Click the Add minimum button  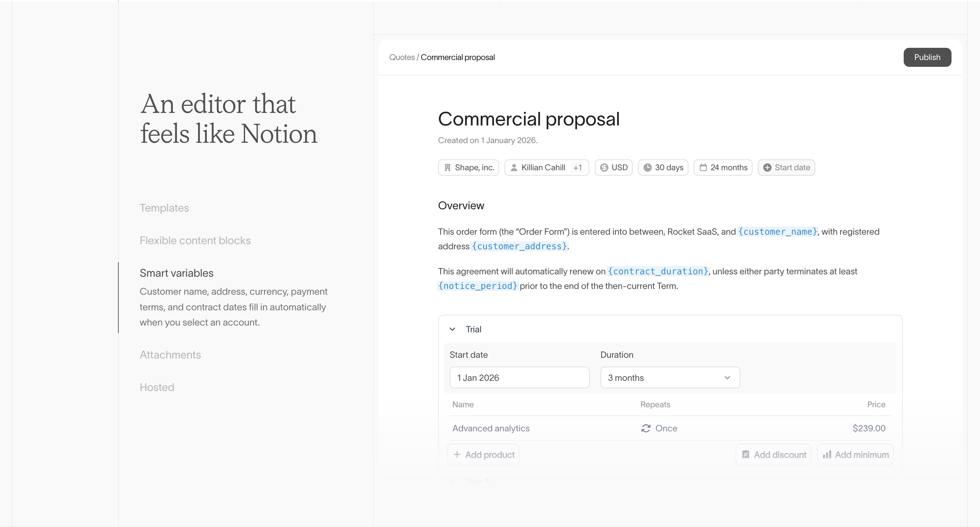click(x=855, y=455)
